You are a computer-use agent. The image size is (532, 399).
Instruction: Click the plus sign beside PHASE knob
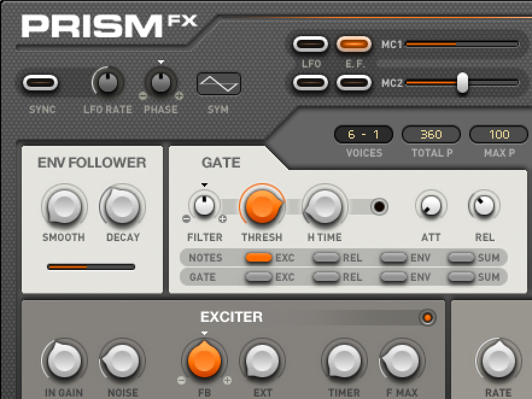(x=179, y=96)
